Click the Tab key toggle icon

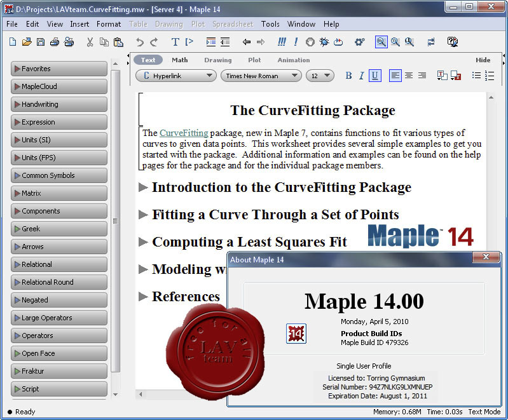[x=431, y=42]
